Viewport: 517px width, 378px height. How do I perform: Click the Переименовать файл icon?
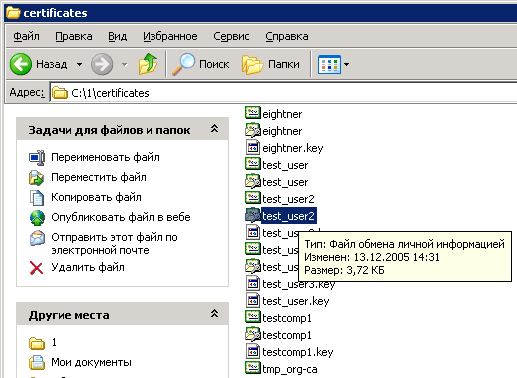(37, 157)
